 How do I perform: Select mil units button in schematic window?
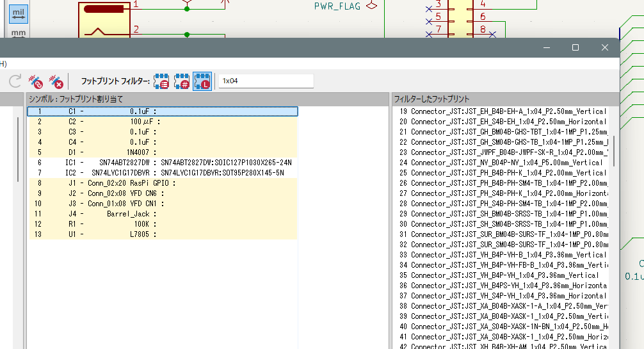19,14
